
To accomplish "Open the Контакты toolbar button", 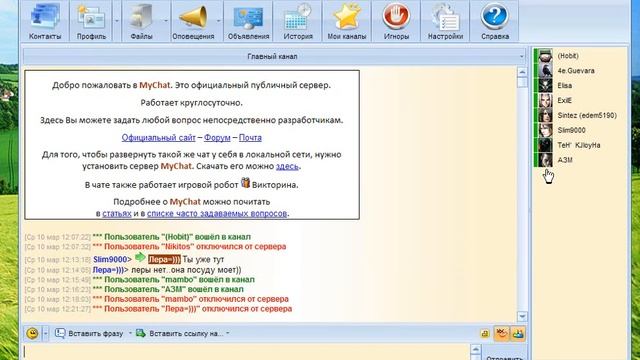I will (x=45, y=21).
